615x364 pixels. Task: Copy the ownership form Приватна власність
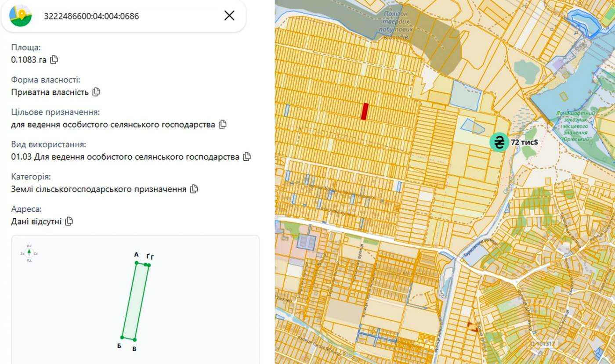[x=97, y=92]
